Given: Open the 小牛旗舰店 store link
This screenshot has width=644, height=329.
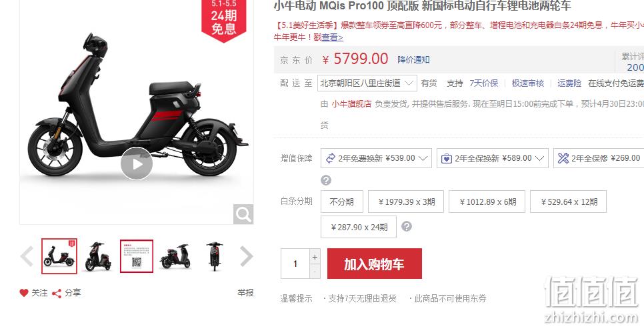Looking at the screenshot, I should point(351,104).
